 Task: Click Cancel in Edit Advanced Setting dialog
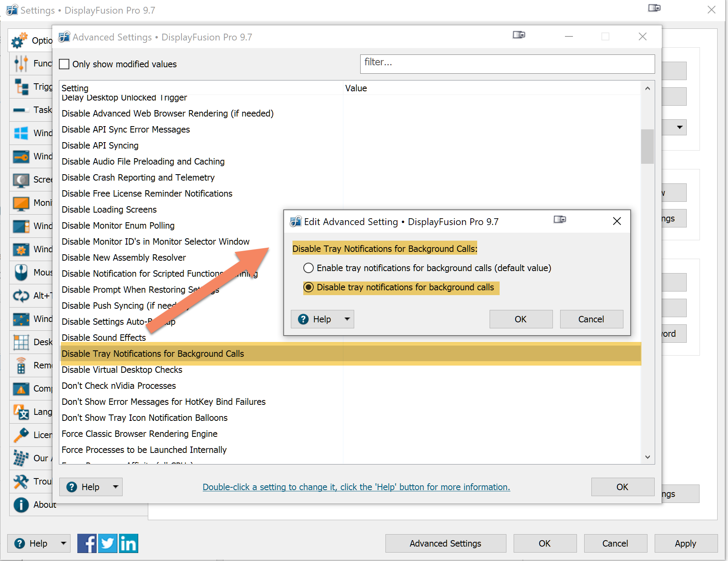click(591, 319)
